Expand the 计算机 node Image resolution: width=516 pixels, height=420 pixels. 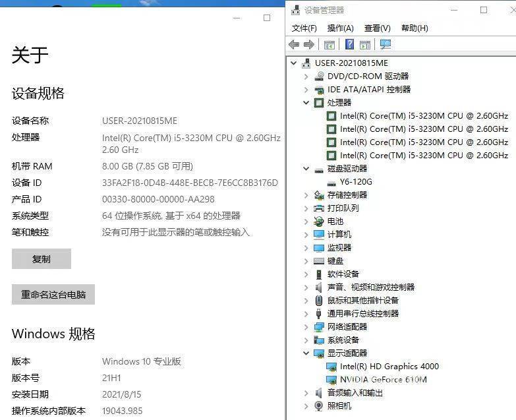click(306, 235)
